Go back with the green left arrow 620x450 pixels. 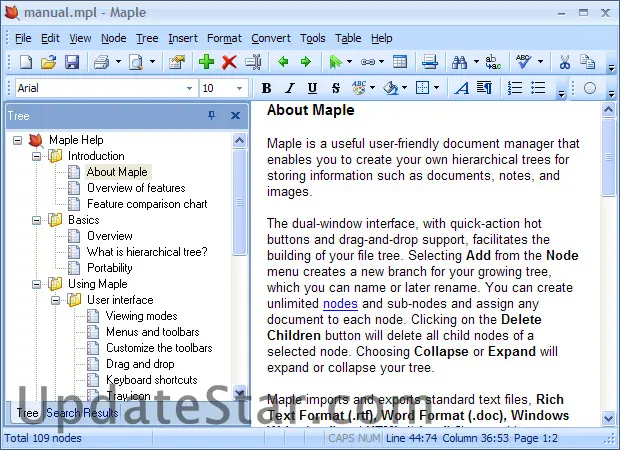[x=283, y=62]
